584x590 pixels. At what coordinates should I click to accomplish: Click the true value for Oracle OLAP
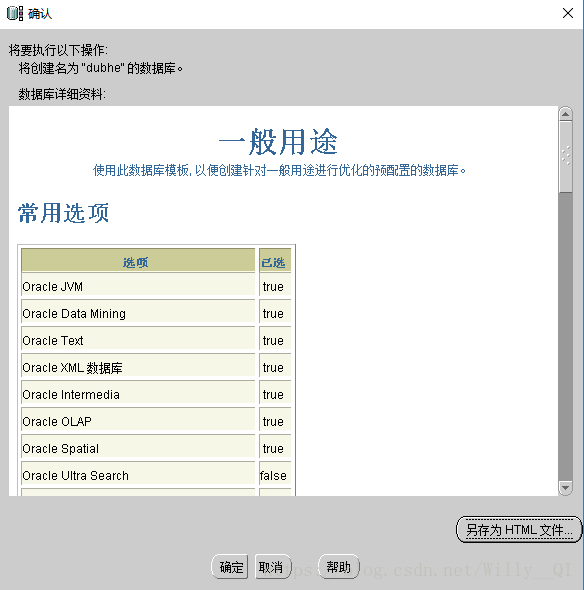pyautogui.click(x=273, y=421)
